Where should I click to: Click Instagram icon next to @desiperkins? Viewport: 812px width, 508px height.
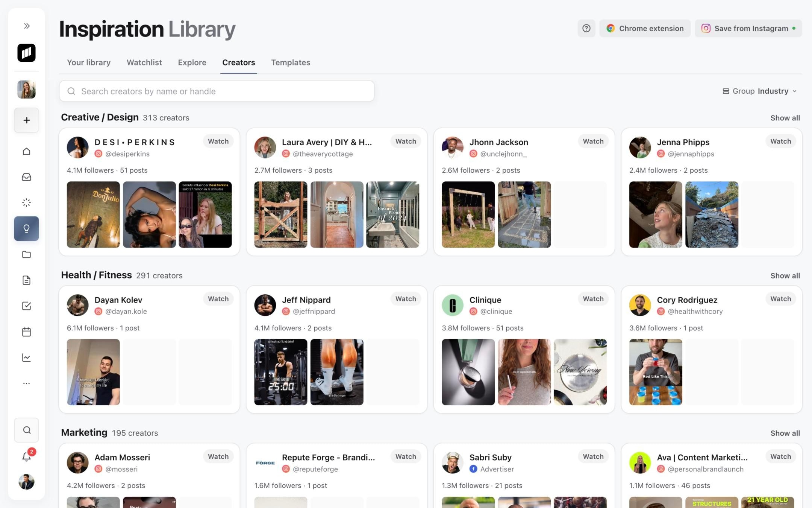tap(98, 154)
